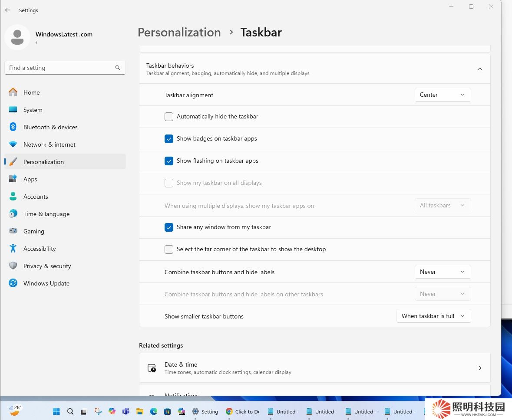Open taskbar Search magnifier icon
The height and width of the screenshot is (420, 512).
click(70, 411)
